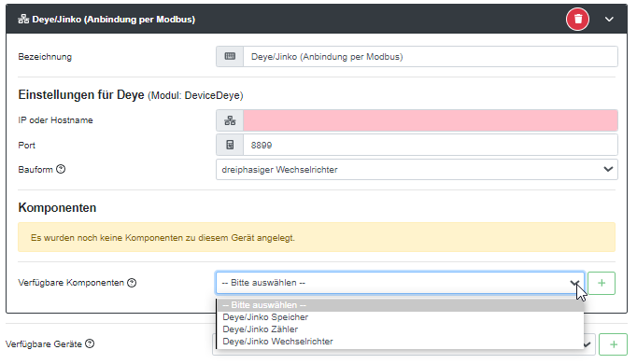
Task: Show help for Verfügbare Komponenten
Action: (x=132, y=283)
